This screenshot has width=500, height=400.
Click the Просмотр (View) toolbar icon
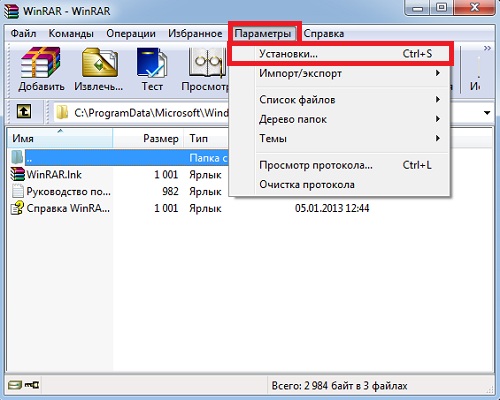(x=207, y=63)
